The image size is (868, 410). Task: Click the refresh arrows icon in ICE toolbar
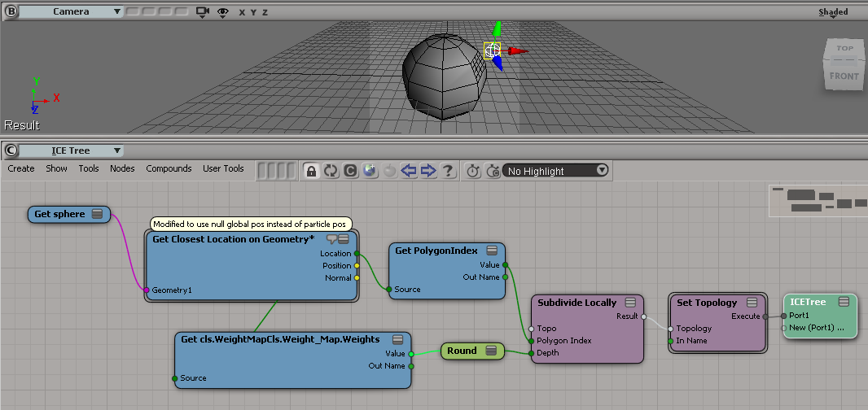pyautogui.click(x=331, y=171)
